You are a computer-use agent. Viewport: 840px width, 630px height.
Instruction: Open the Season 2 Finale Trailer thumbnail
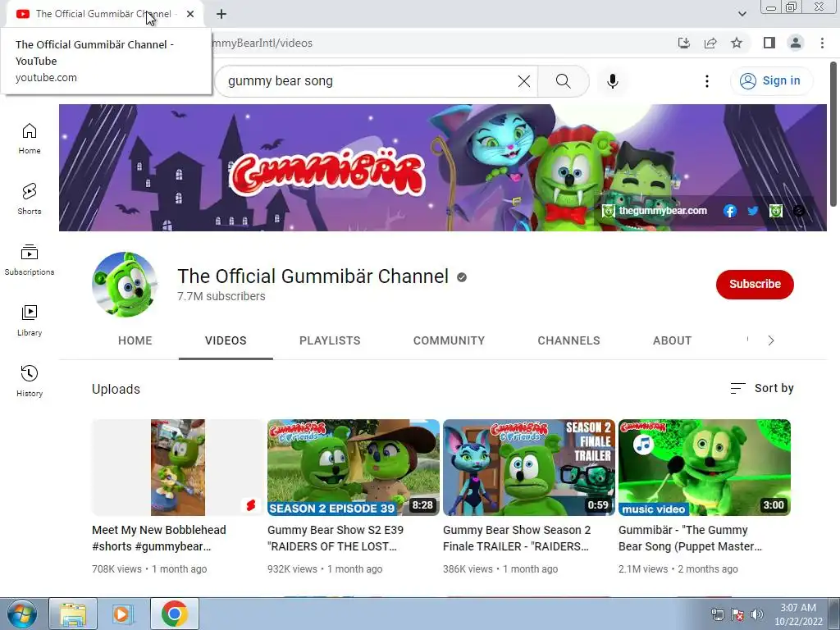[529, 467]
